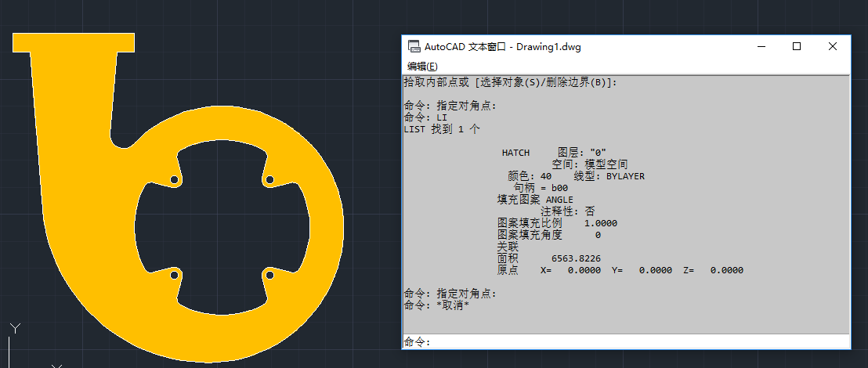Open the 编辑(E) menu

coord(422,67)
